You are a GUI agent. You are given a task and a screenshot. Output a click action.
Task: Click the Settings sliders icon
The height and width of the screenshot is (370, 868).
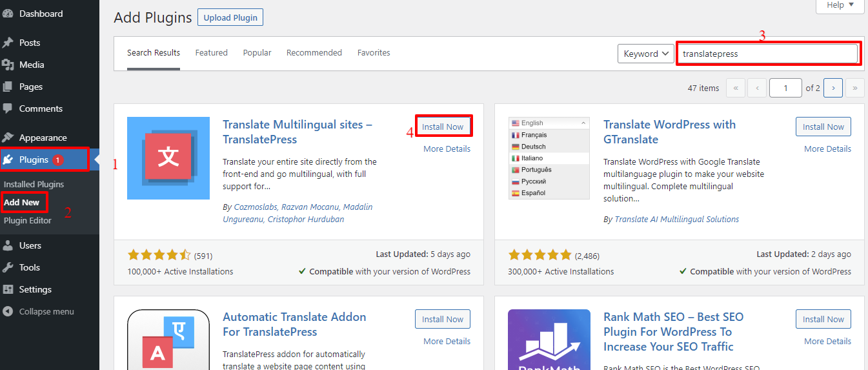click(8, 289)
